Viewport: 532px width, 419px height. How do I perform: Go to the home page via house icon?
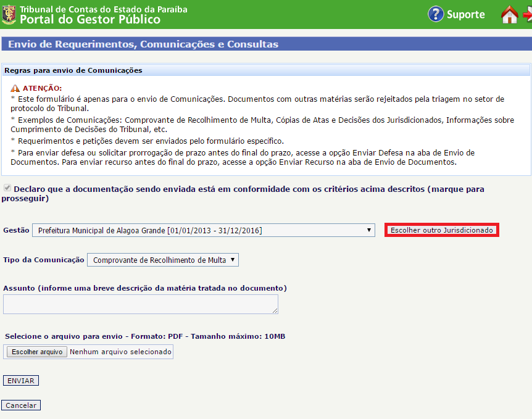(509, 15)
